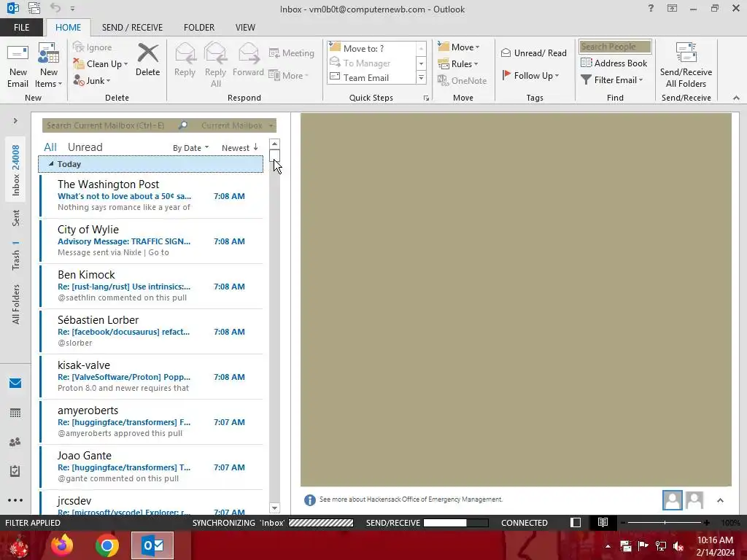Click the Tasks navigation icon

[15, 471]
